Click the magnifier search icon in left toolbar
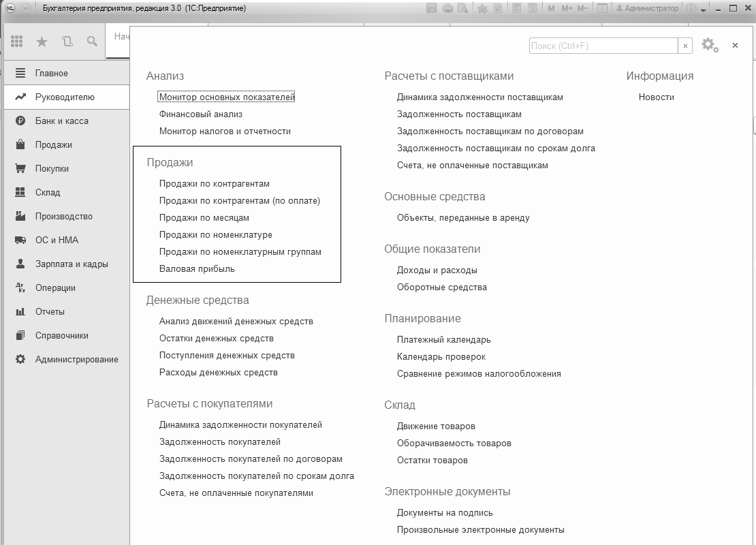This screenshot has width=756, height=545. coord(92,42)
